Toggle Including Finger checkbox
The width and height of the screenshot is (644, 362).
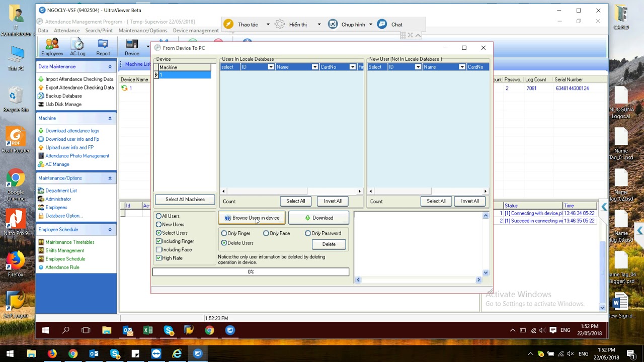pos(159,241)
